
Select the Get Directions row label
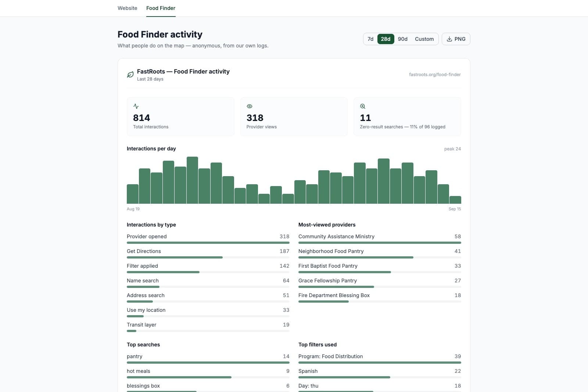point(144,251)
